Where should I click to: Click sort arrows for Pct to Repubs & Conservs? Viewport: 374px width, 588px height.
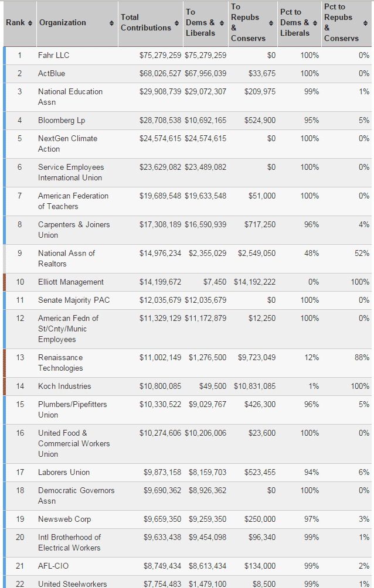[x=365, y=23]
